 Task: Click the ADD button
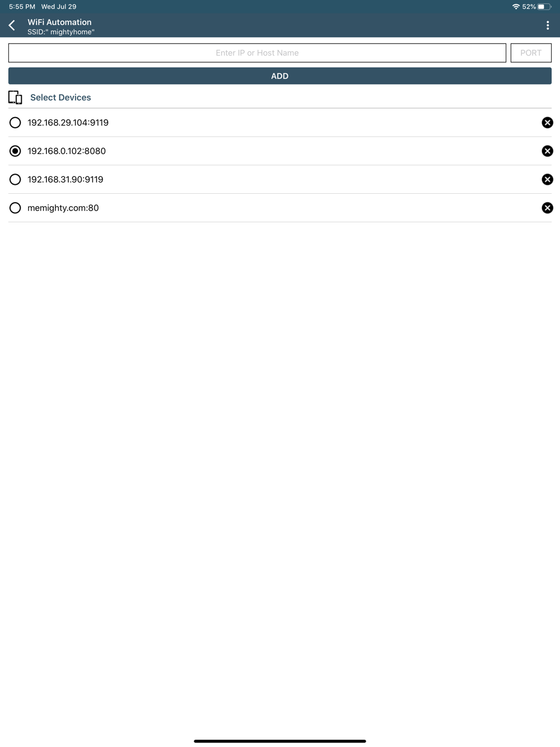(280, 76)
